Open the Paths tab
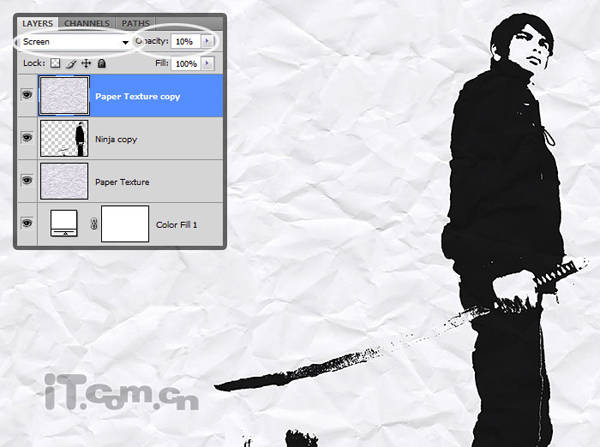 pos(135,23)
